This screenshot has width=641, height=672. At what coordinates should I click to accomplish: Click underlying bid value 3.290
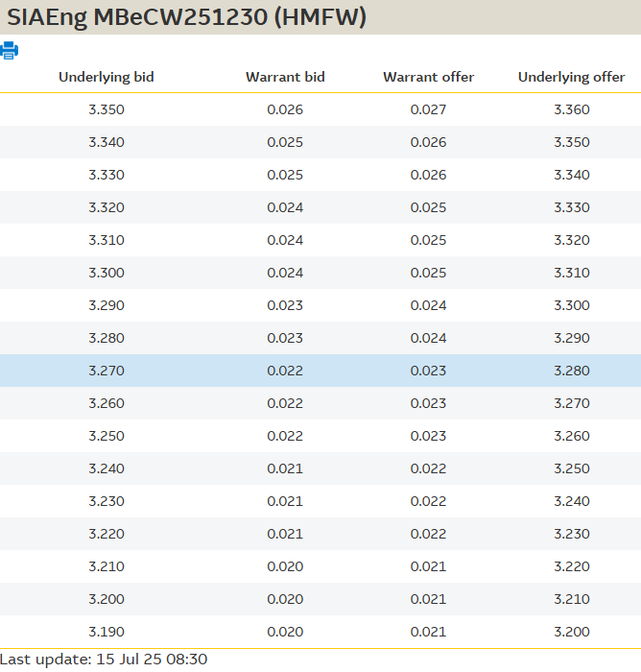pos(107,305)
